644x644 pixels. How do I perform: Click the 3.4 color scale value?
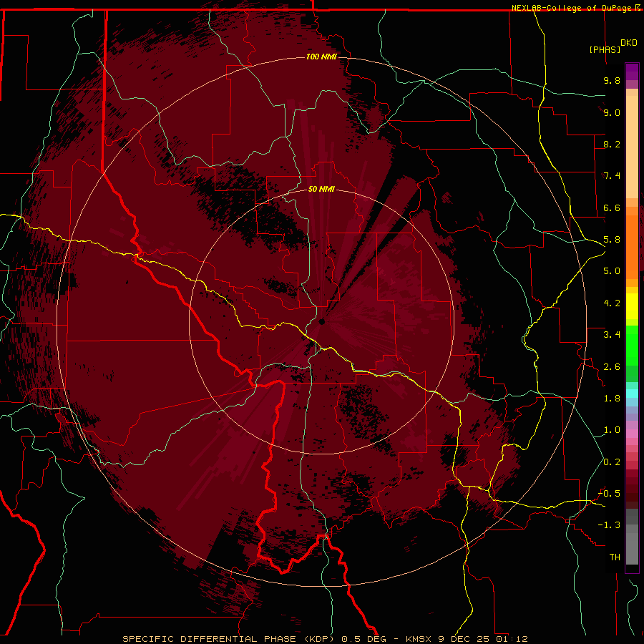click(612, 335)
